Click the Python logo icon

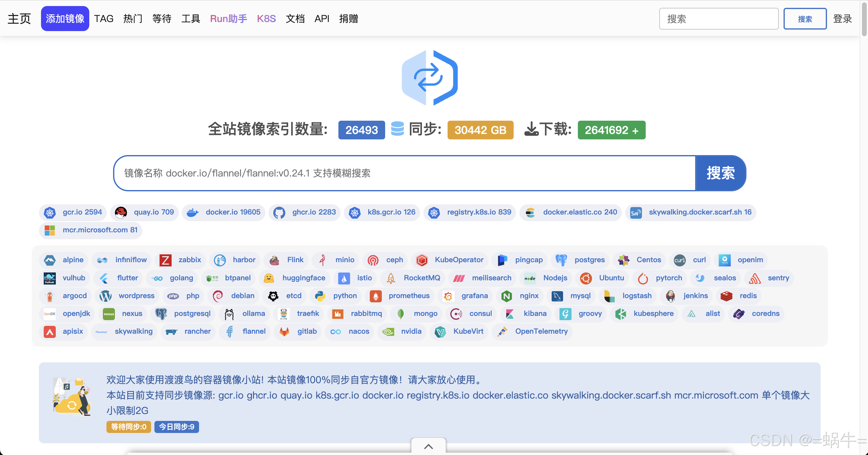point(320,296)
